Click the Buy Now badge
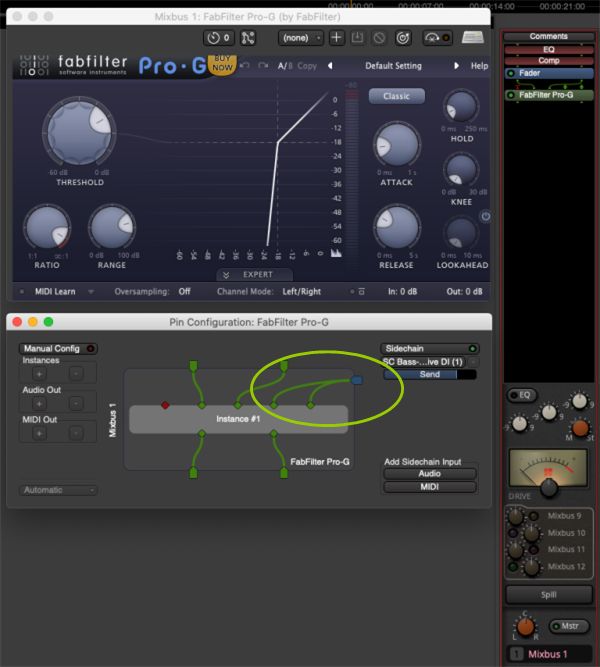Viewport: 600px width, 667px height. [x=223, y=64]
